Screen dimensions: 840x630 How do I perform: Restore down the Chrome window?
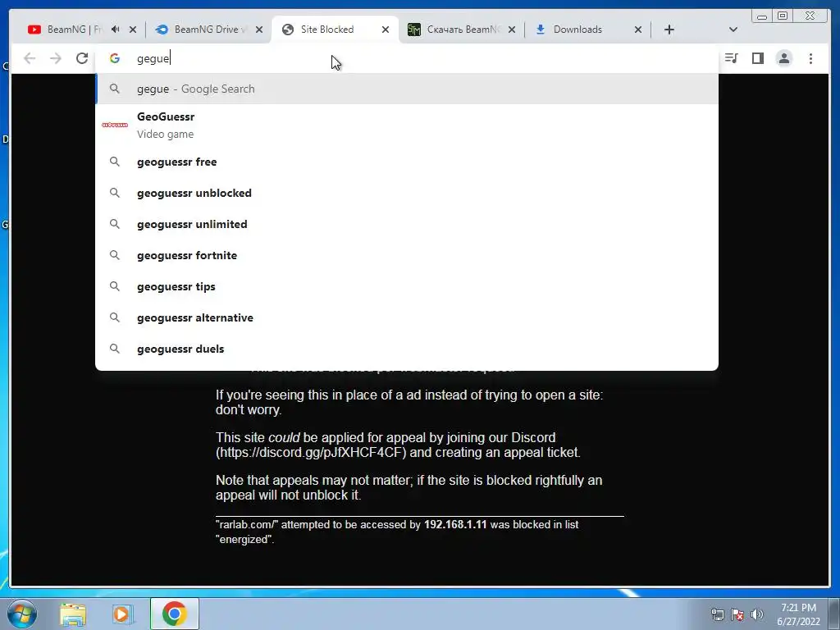pos(782,16)
